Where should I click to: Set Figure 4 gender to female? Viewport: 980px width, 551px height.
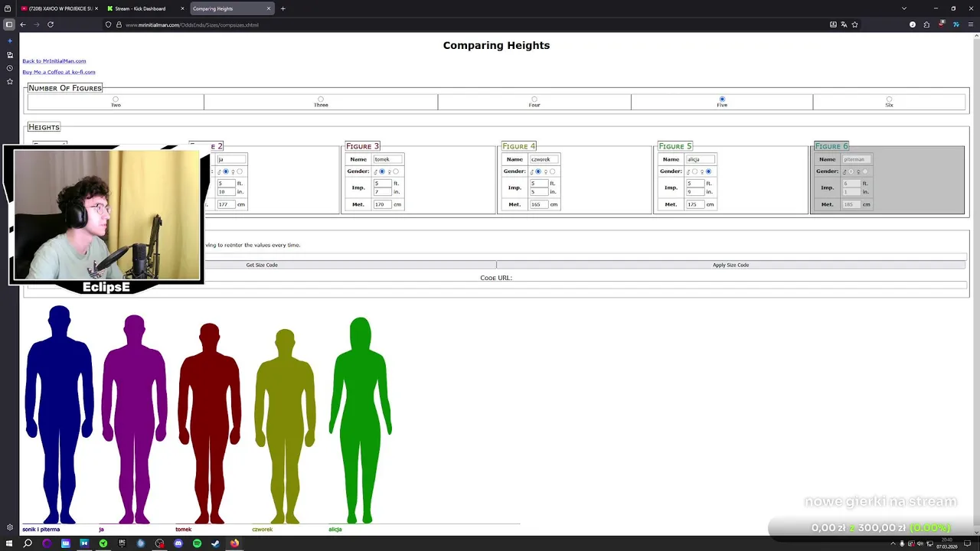[x=552, y=171]
